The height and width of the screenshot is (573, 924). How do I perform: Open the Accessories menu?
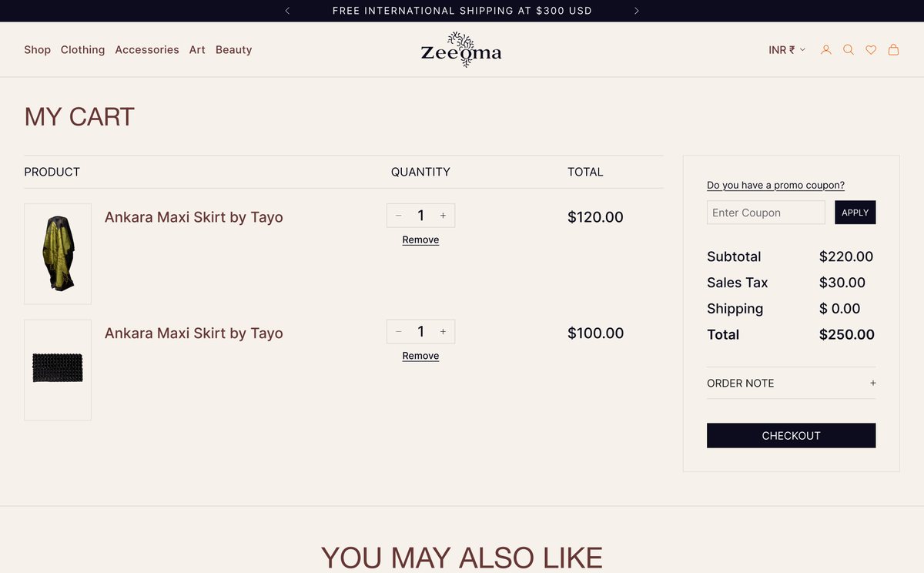pyautogui.click(x=147, y=49)
